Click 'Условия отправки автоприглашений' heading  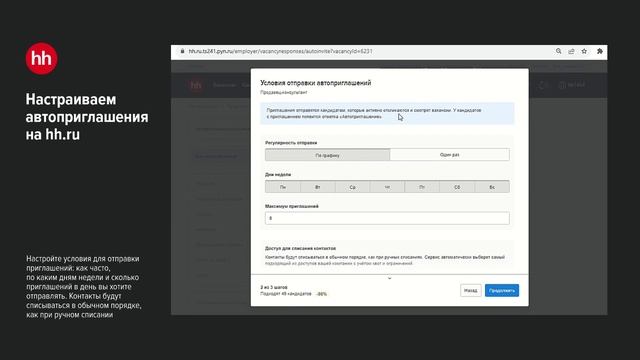click(x=316, y=83)
